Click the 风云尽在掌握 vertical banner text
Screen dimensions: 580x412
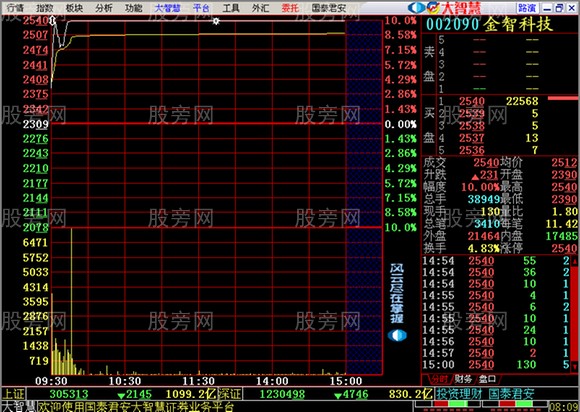(x=397, y=294)
